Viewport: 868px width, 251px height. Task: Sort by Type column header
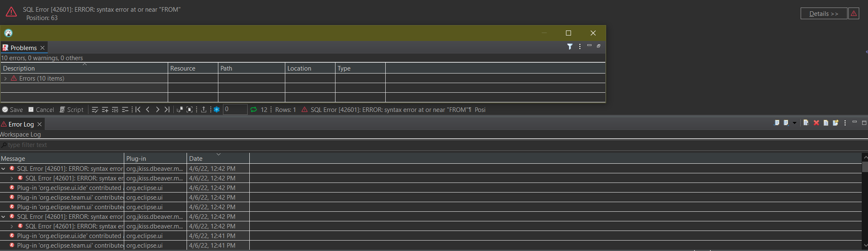(360, 68)
